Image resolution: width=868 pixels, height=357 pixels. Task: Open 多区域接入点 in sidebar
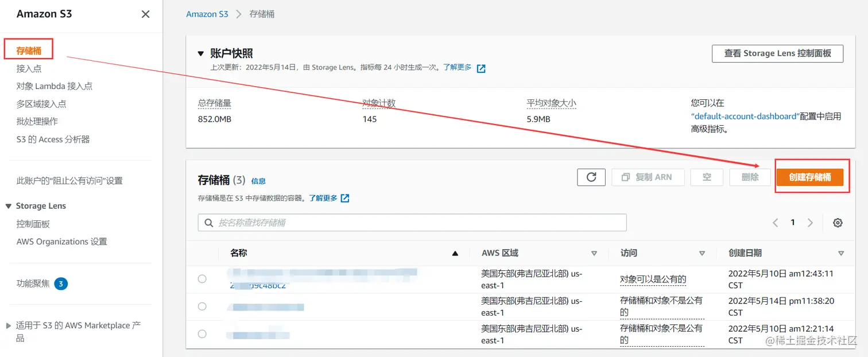(41, 104)
